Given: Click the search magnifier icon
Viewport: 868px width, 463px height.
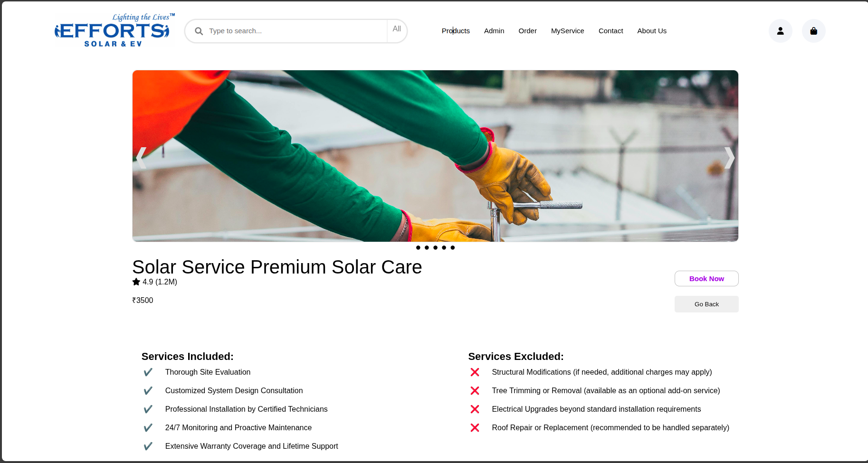Looking at the screenshot, I should (x=199, y=31).
